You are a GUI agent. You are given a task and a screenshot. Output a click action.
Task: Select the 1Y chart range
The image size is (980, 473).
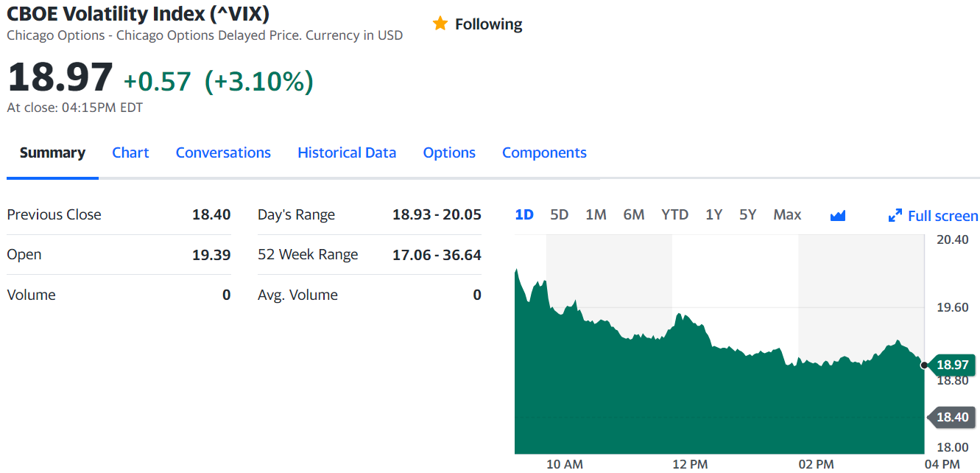[x=713, y=214]
